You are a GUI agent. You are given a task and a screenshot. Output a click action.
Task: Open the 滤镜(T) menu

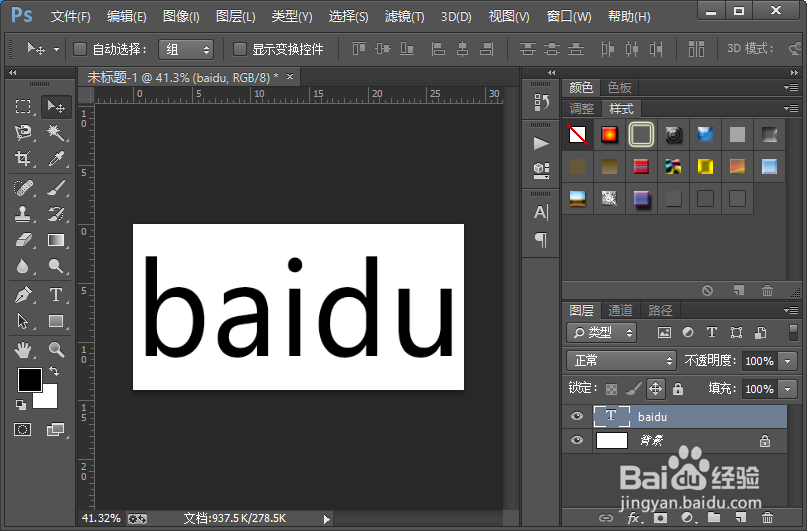coord(405,17)
